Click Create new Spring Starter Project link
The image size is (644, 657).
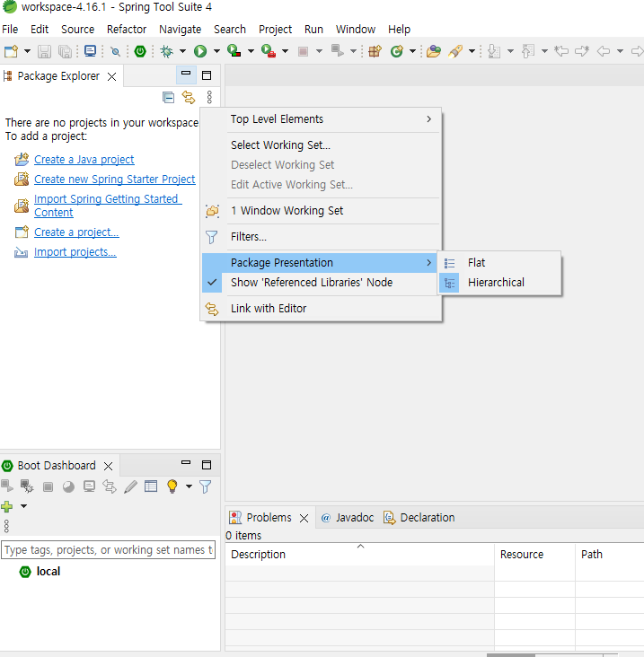tap(114, 180)
